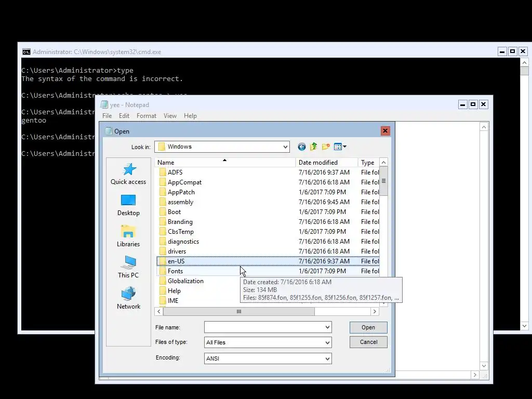Open Notepad Help menu
Image resolution: width=532 pixels, height=399 pixels.
click(190, 116)
